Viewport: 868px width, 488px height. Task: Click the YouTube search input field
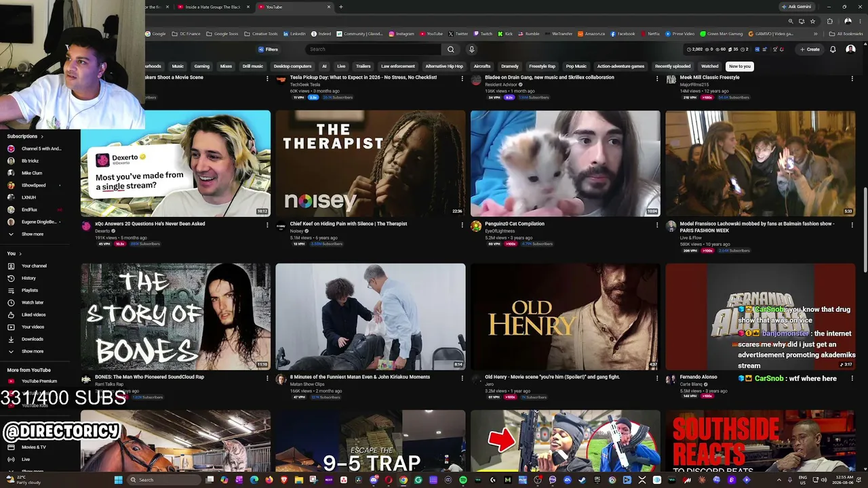[375, 49]
